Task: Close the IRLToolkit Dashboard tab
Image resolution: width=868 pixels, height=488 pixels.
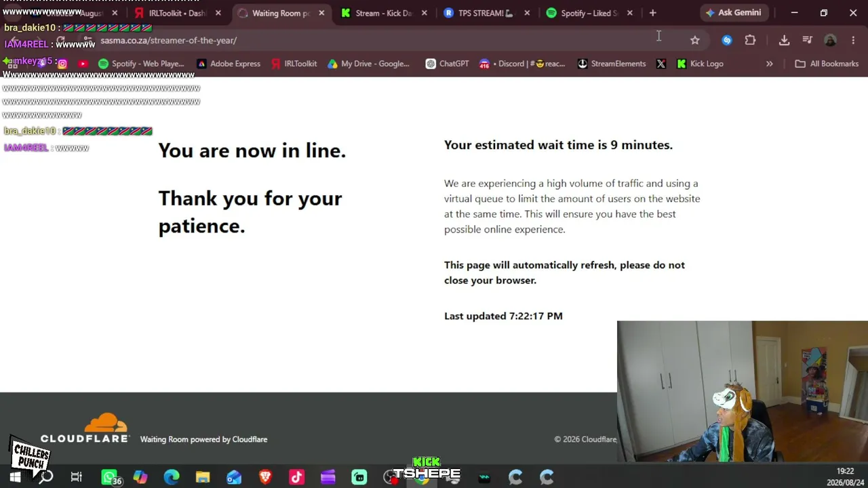Action: (218, 13)
